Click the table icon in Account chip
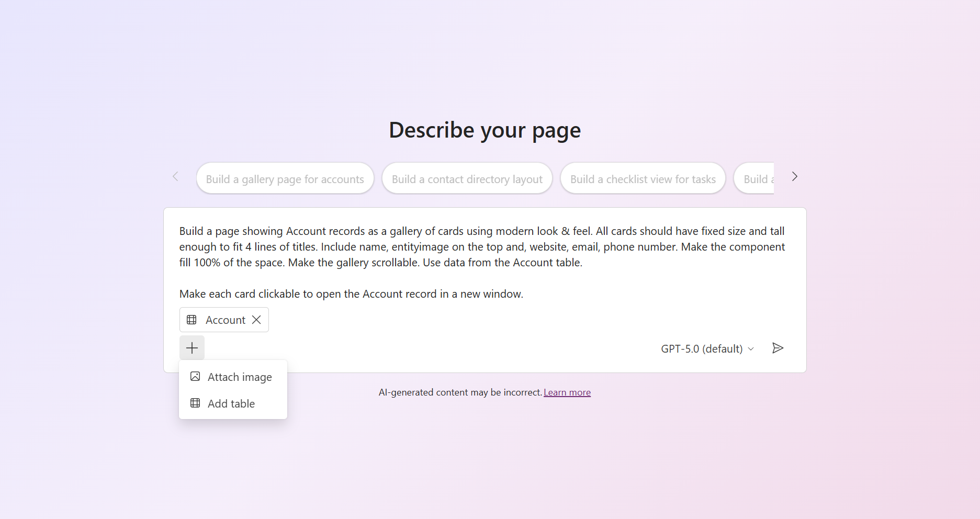This screenshot has height=519, width=980. [x=192, y=320]
